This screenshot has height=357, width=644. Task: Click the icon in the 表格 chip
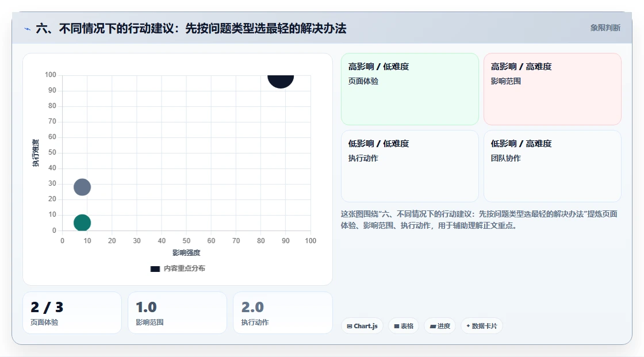397,326
